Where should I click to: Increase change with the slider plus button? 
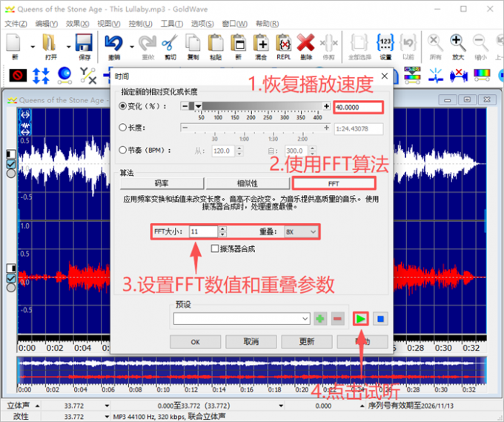(326, 106)
